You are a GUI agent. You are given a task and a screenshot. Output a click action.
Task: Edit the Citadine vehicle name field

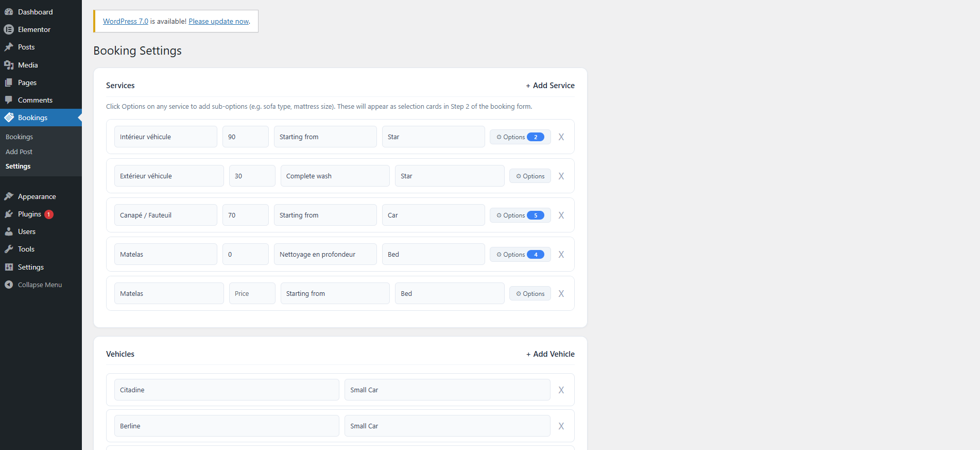point(227,390)
